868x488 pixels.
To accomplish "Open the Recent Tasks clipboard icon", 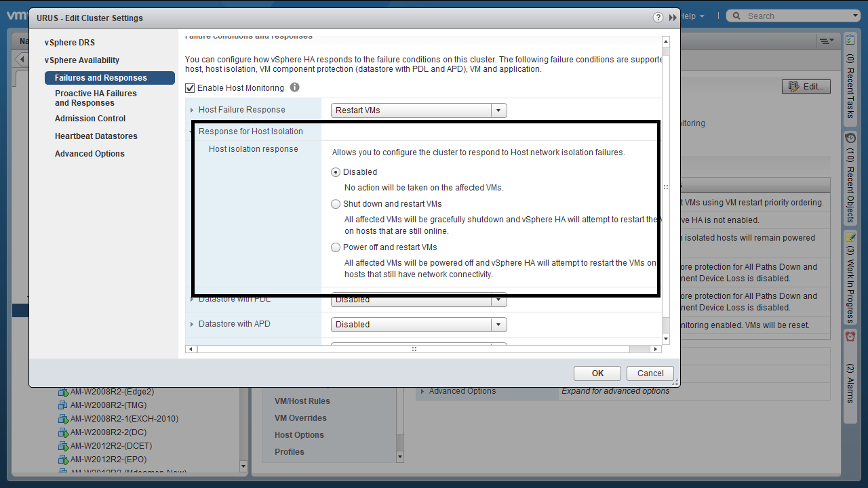I will pyautogui.click(x=850, y=41).
